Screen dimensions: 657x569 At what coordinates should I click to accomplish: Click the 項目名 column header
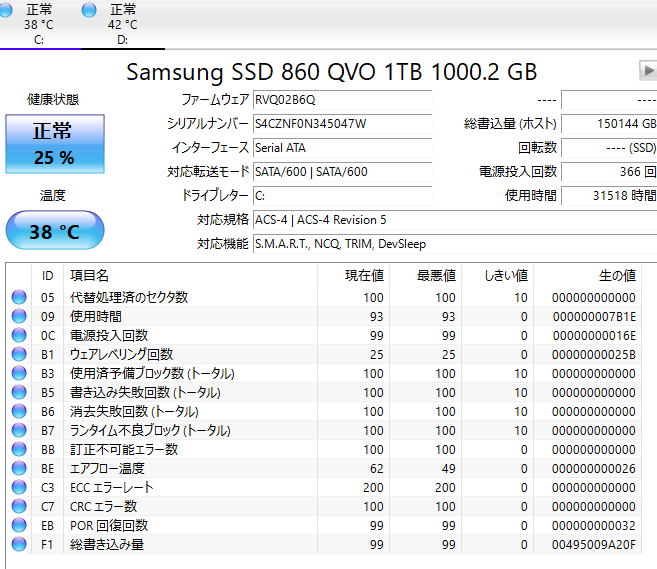(x=190, y=275)
